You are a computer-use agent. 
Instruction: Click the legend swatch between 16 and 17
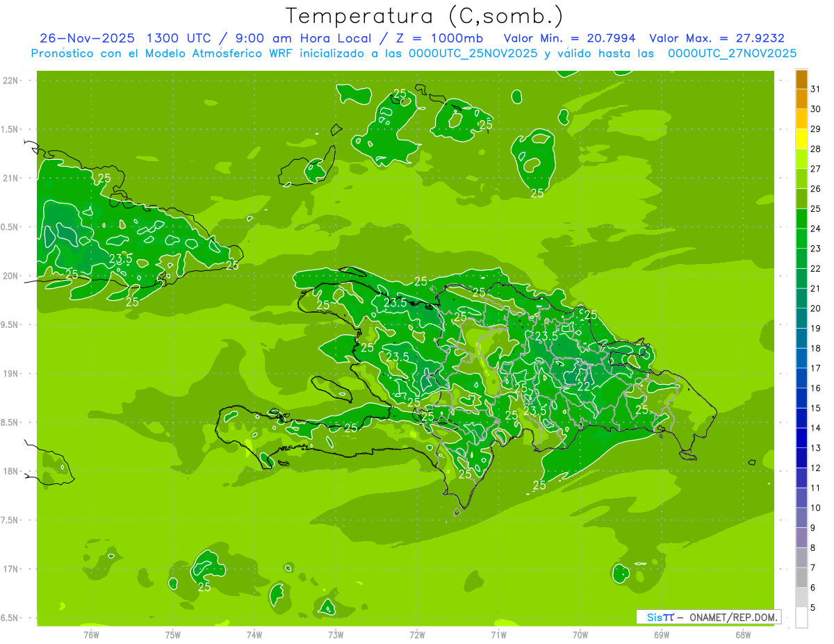(801, 378)
